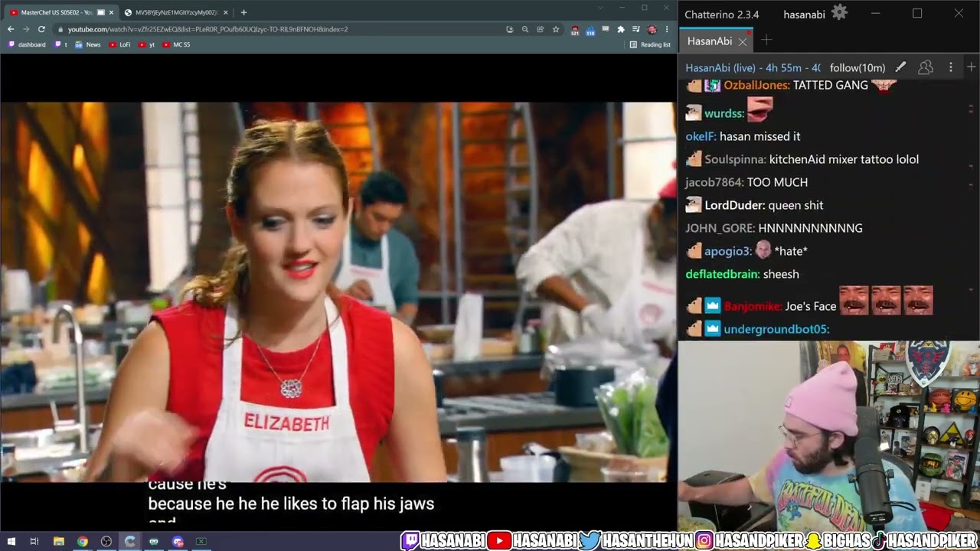Open the Windows Start menu
980x551 pixels.
[x=11, y=541]
